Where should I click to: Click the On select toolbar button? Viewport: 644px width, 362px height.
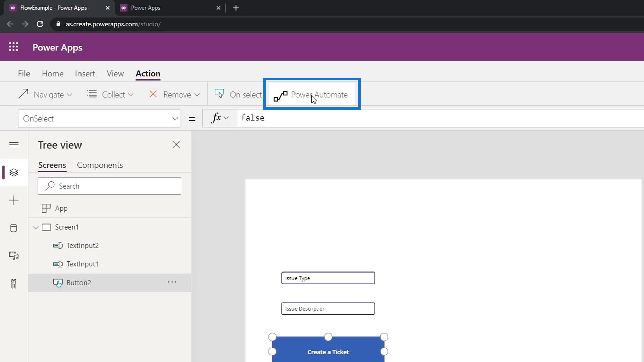(238, 95)
